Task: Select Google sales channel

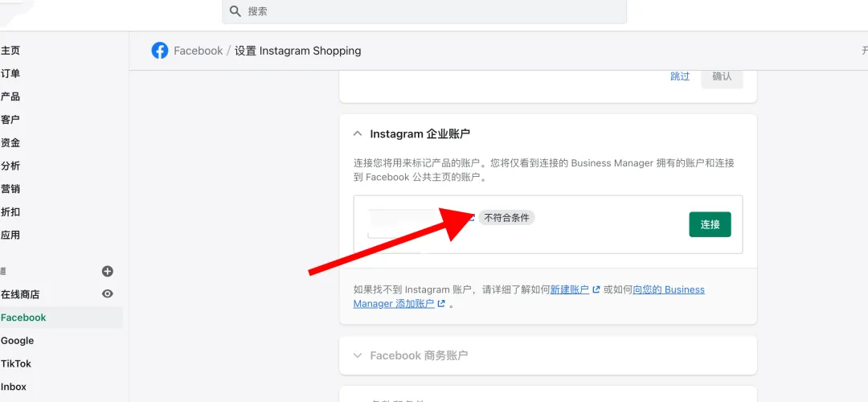Action: coord(17,341)
